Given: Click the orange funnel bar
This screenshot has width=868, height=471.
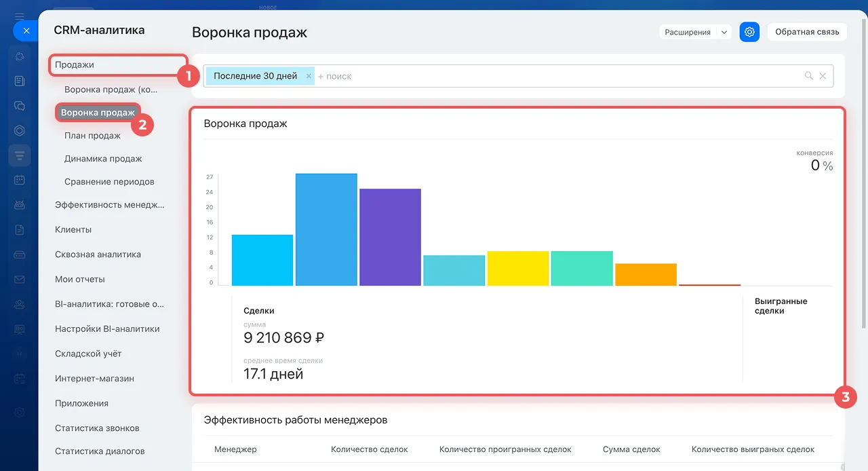Looking at the screenshot, I should point(646,274).
